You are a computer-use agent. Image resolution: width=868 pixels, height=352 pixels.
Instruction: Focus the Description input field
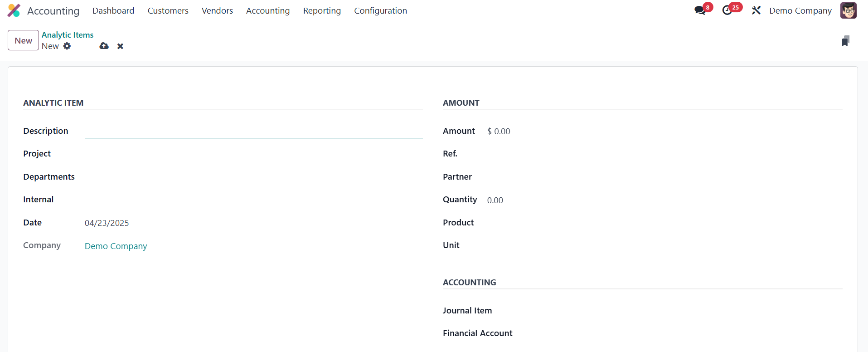pyautogui.click(x=253, y=131)
